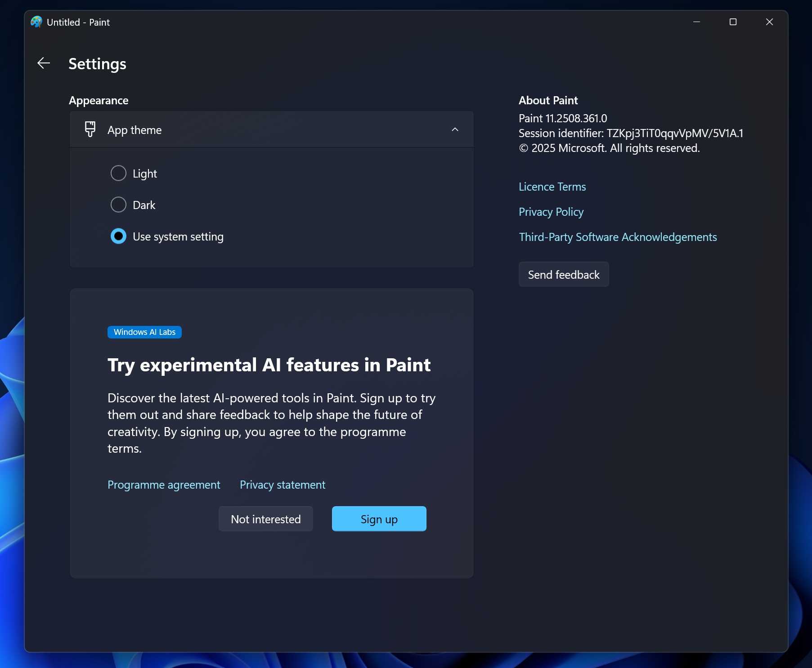
Task: Click the App theme paintbrush icon
Action: coord(90,129)
